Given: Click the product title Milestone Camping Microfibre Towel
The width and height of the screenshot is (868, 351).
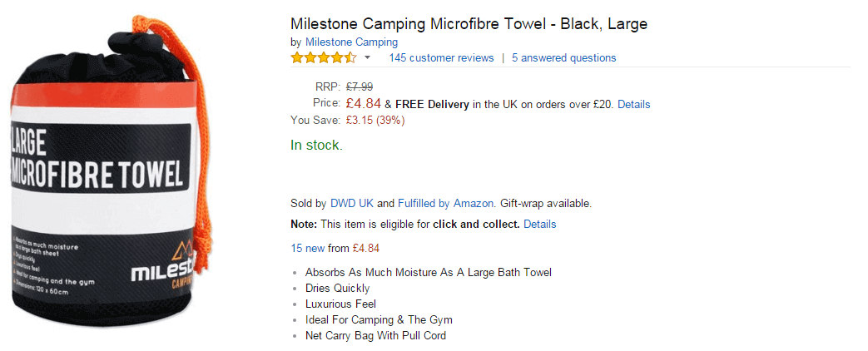Looking at the screenshot, I should click(x=469, y=24).
